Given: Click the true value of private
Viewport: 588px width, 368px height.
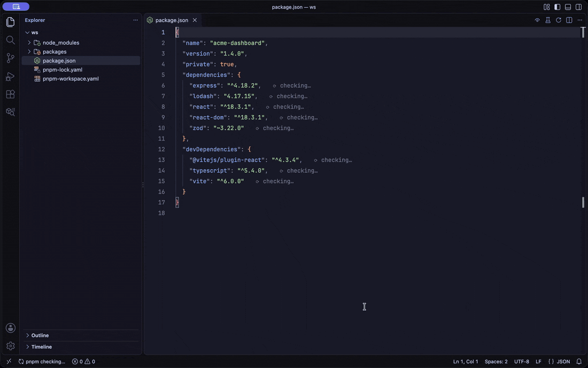Looking at the screenshot, I should tap(227, 64).
